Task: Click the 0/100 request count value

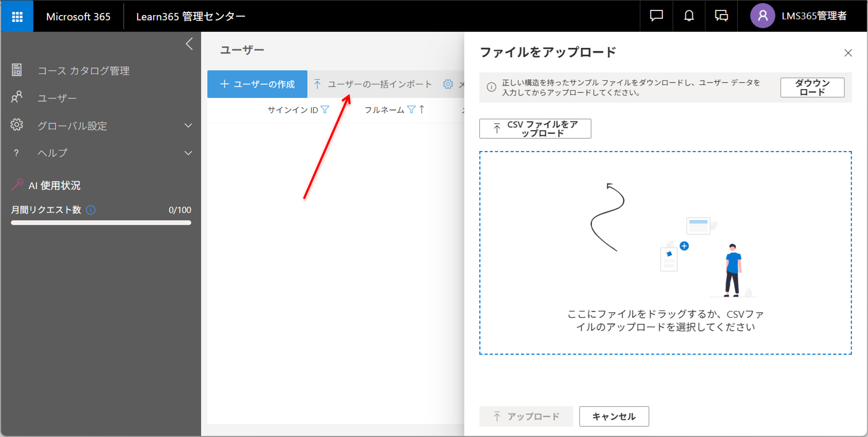Action: (180, 210)
